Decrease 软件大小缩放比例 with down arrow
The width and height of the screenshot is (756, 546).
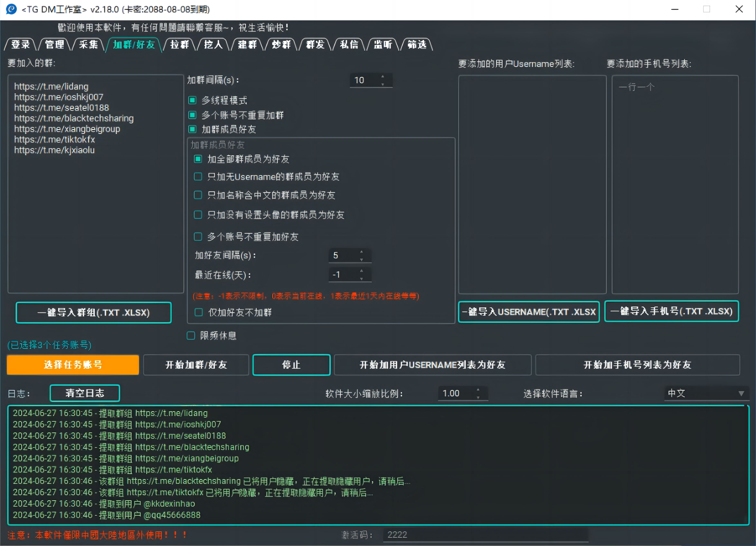pyautogui.click(x=478, y=397)
